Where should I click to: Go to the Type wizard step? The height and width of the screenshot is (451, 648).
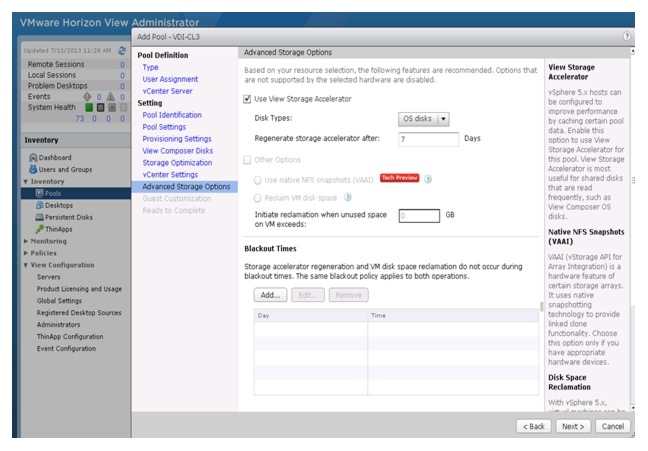150,67
